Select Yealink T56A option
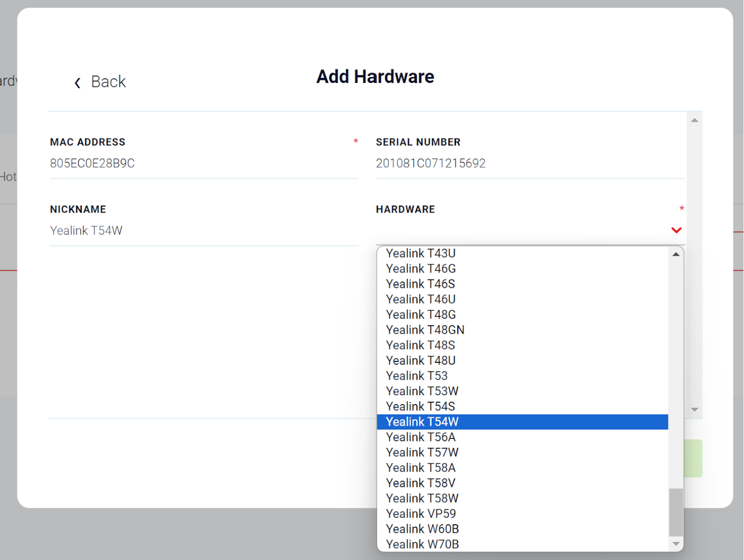The height and width of the screenshot is (560, 744). (522, 437)
